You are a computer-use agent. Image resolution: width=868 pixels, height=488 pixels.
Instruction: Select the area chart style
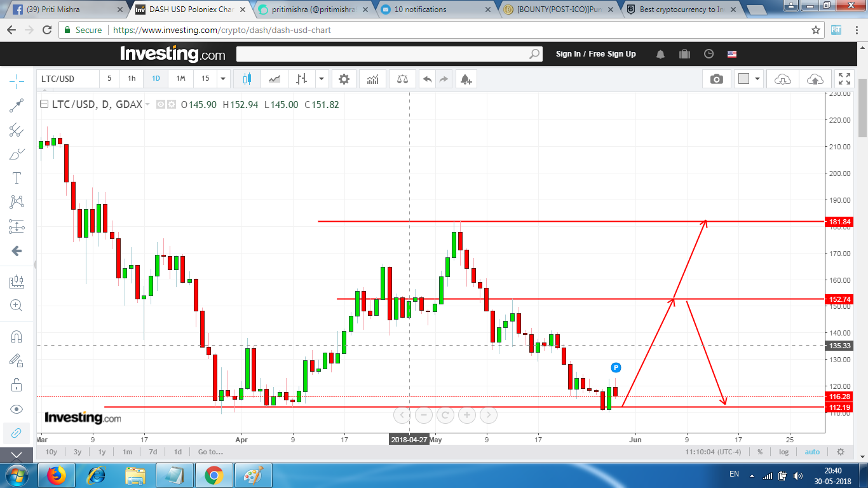(x=275, y=79)
